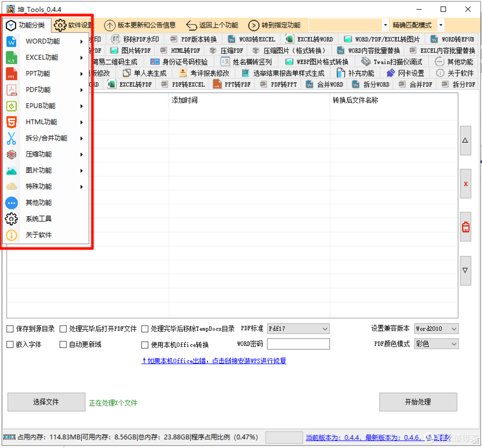The width and height of the screenshot is (482, 448).
Task: Enable 嵌入字体 checkbox
Action: [x=10, y=345]
